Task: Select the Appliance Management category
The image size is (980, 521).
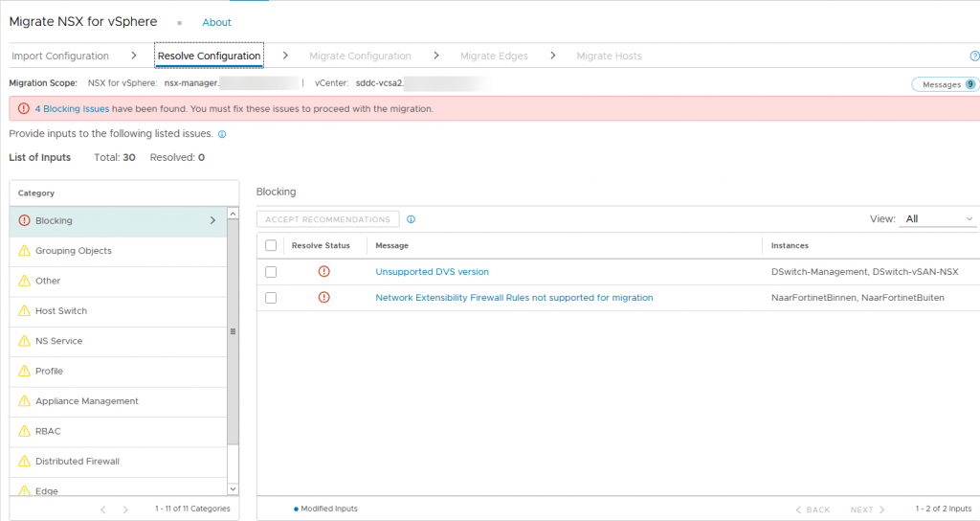Action: pyautogui.click(x=118, y=401)
